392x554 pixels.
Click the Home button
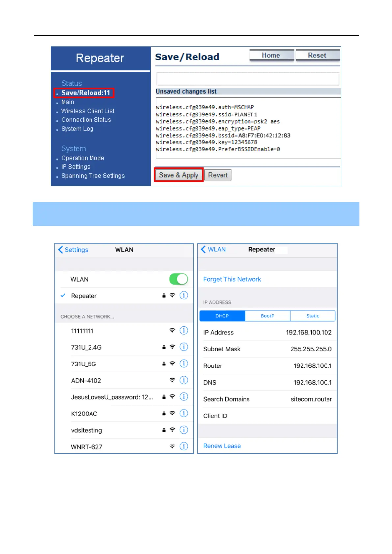click(x=272, y=55)
